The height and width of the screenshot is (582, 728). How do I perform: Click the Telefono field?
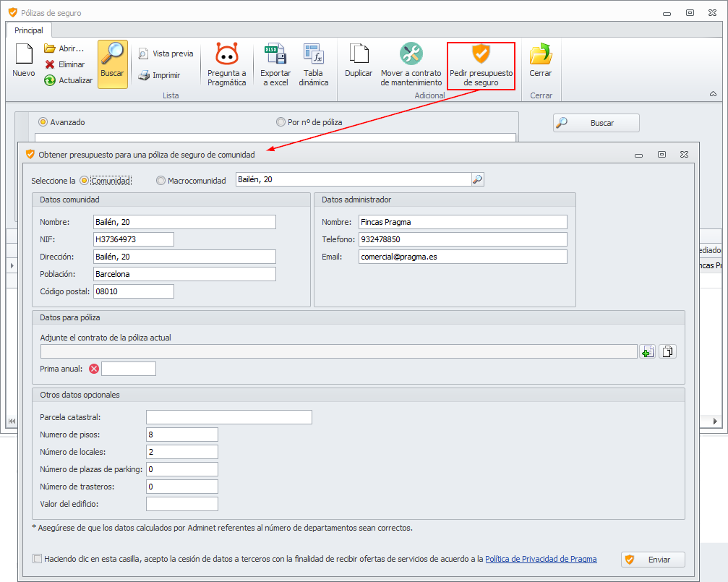(463, 239)
